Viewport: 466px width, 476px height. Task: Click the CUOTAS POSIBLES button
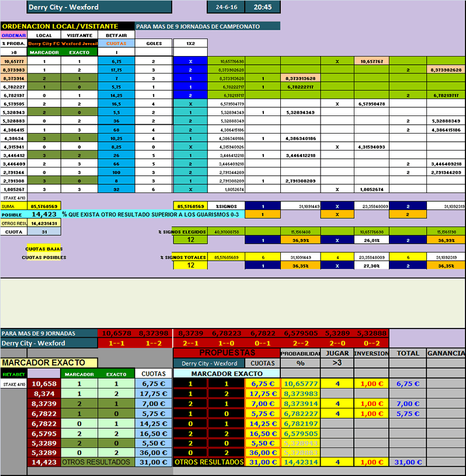coord(44,257)
